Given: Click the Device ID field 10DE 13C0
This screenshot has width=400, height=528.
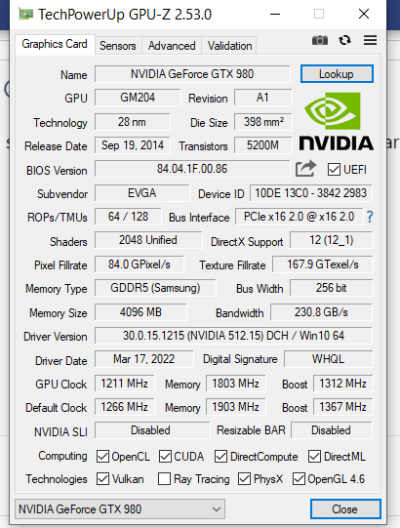Looking at the screenshot, I should tap(311, 193).
